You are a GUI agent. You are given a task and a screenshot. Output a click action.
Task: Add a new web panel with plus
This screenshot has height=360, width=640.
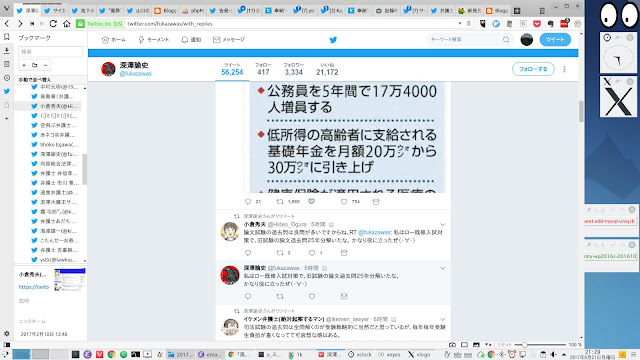7,118
